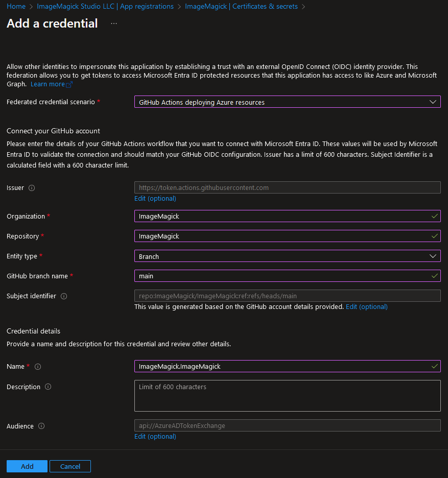Click Edit (optional) for Subject identifier

[x=366, y=306]
